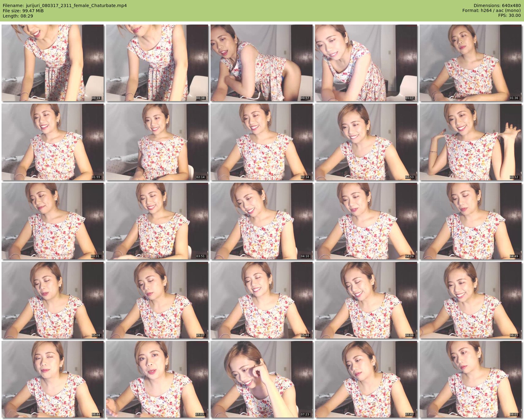Select the frame stamped 06:25
Screen dimensions: 524x420
(471, 300)
